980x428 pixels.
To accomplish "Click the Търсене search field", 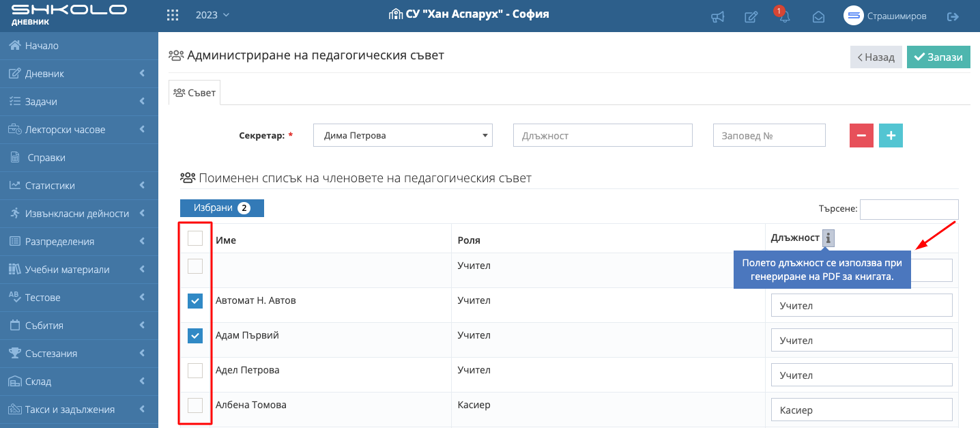I will 909,210.
